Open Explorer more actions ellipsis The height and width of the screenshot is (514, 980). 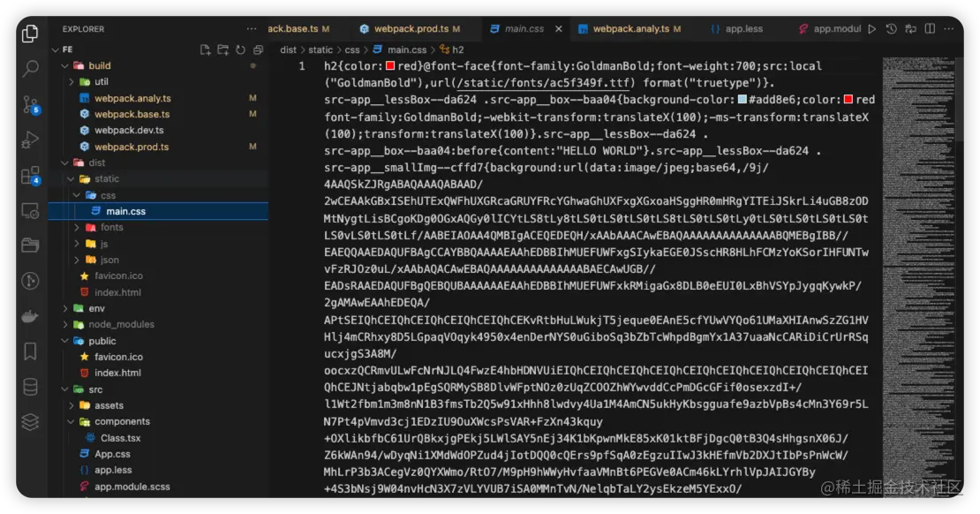tap(252, 29)
